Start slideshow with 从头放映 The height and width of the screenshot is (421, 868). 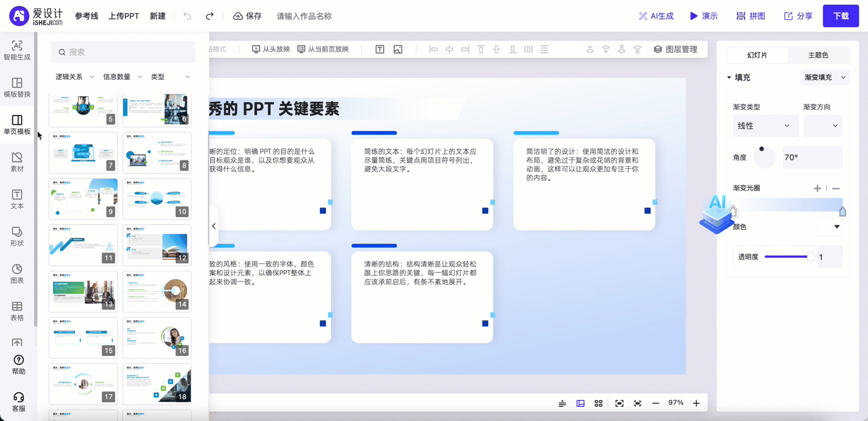[x=271, y=49]
